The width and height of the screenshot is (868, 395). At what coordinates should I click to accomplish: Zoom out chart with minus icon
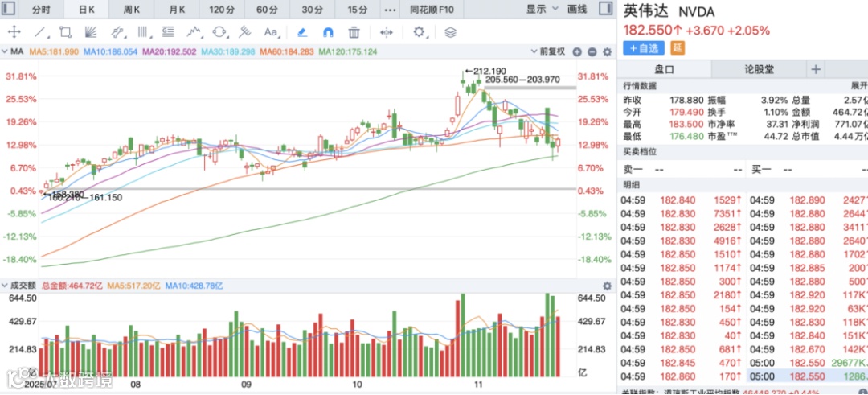(592, 52)
